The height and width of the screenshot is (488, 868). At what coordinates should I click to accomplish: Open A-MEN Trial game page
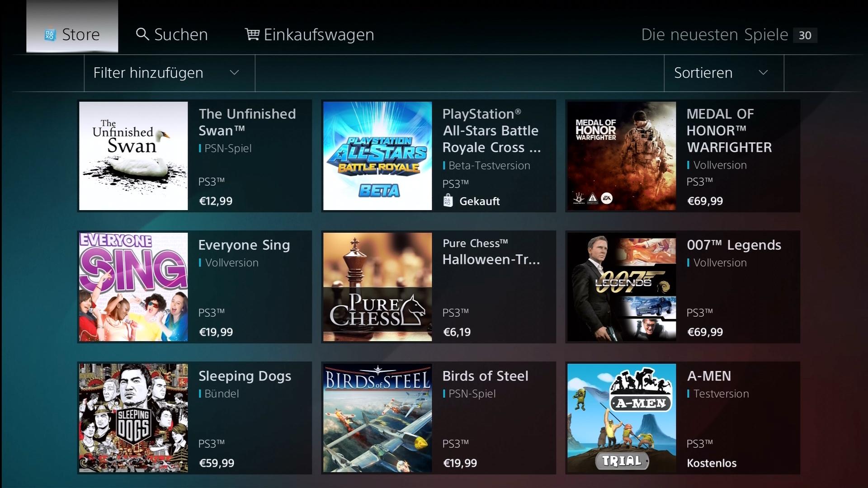pyautogui.click(x=682, y=417)
